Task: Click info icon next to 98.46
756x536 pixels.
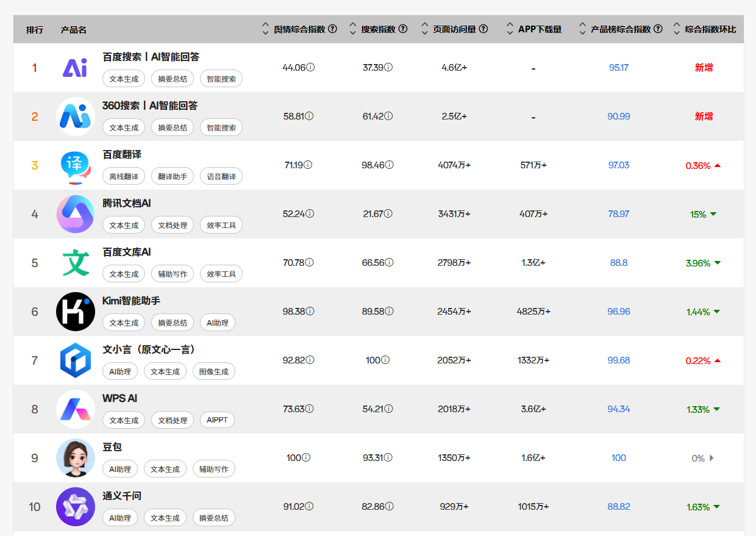Action: (x=390, y=165)
